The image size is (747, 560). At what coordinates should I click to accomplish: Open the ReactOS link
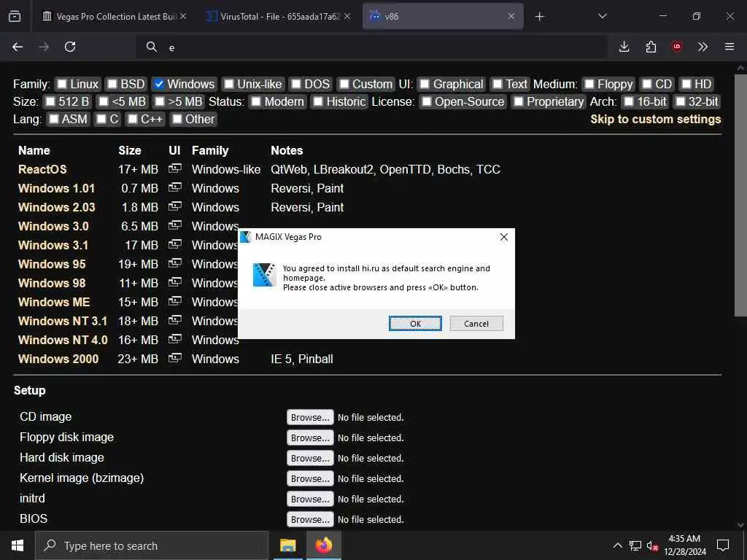click(42, 169)
